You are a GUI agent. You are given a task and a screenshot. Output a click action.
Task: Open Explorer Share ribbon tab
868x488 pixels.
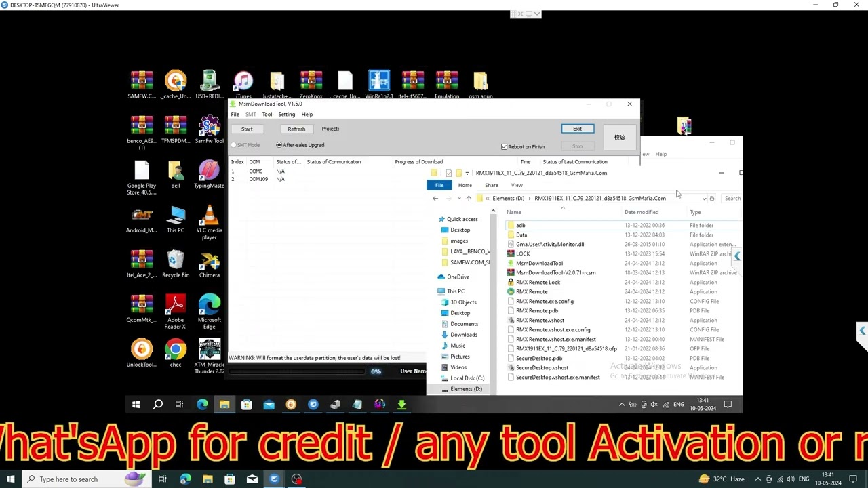(492, 185)
